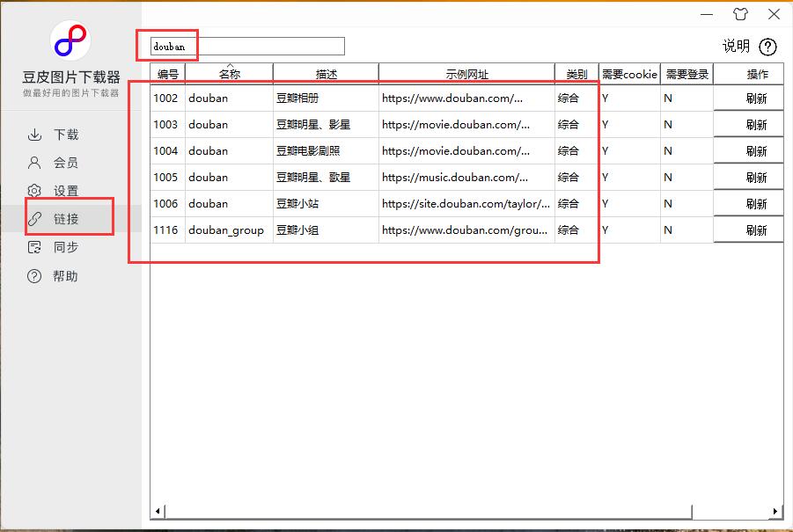Click the https://site.douban.com/taylor/... URL cell
The height and width of the screenshot is (532, 793).
[x=466, y=204]
